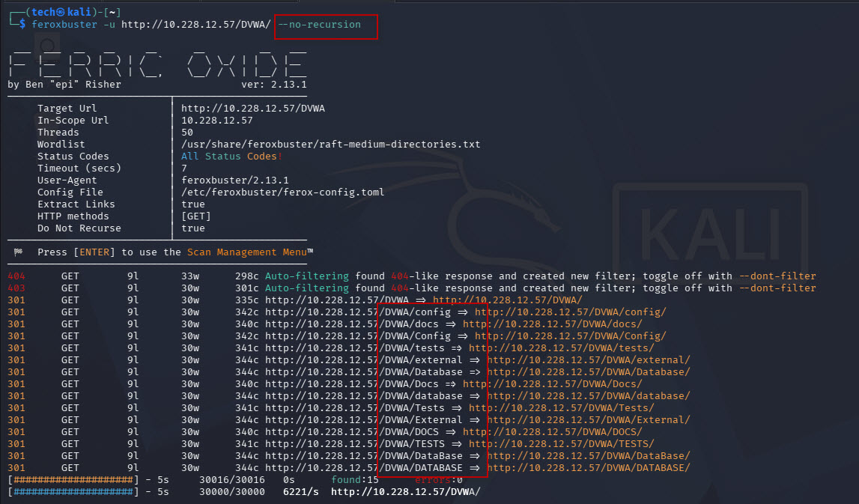Open redirect link ending in /DVWA/Database/
Screen dimensions: 859x504
pos(589,372)
